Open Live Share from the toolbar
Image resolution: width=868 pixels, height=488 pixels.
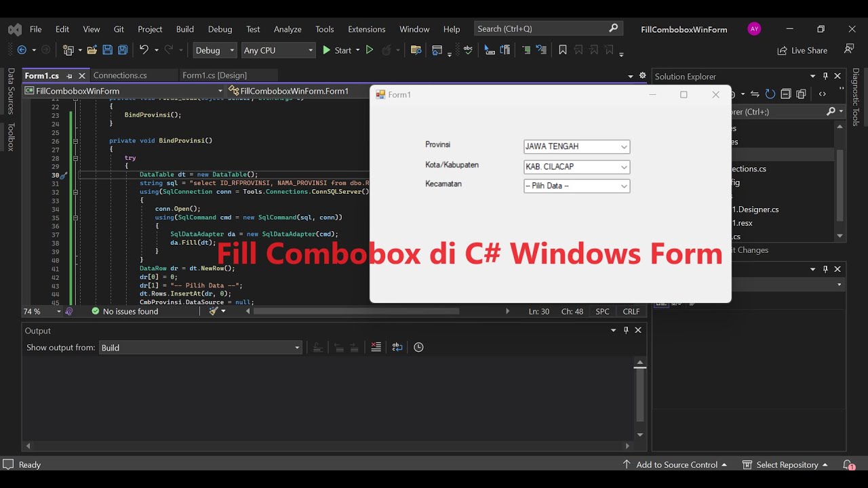(802, 50)
